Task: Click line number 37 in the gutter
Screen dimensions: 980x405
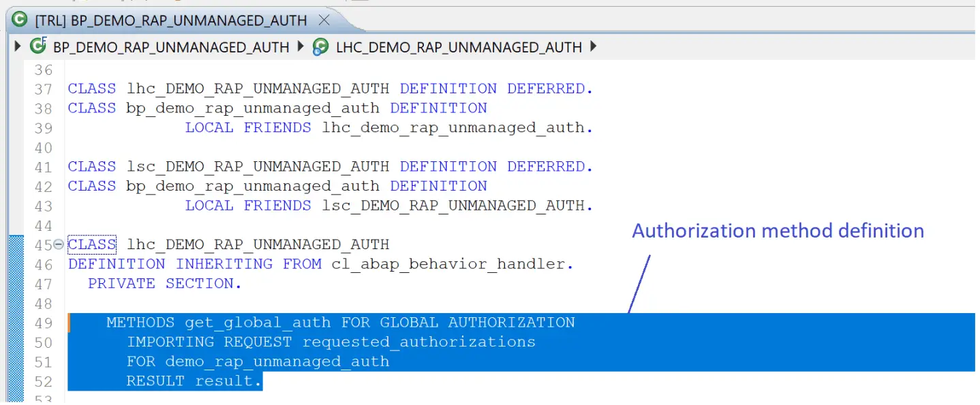Action: pyautogui.click(x=44, y=89)
